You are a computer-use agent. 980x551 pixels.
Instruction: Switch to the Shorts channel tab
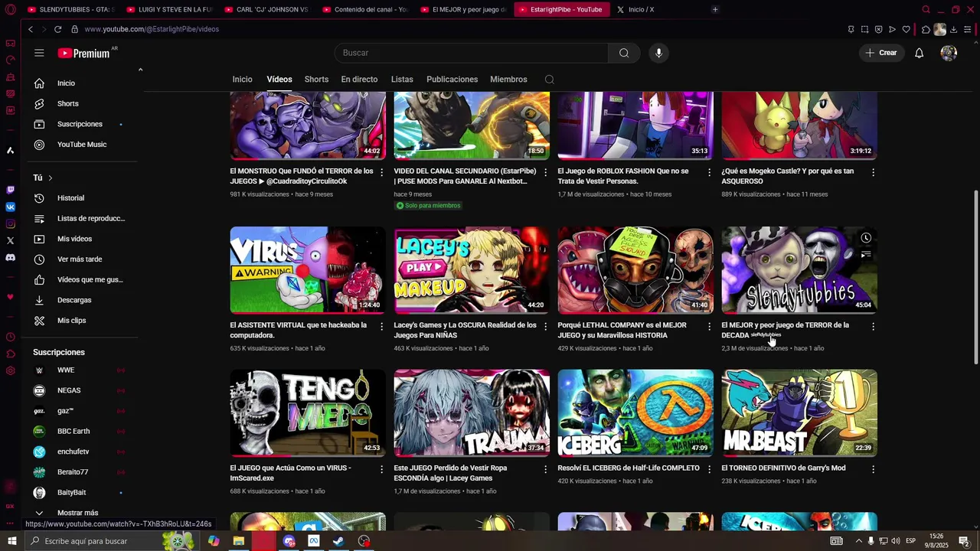pos(316,80)
